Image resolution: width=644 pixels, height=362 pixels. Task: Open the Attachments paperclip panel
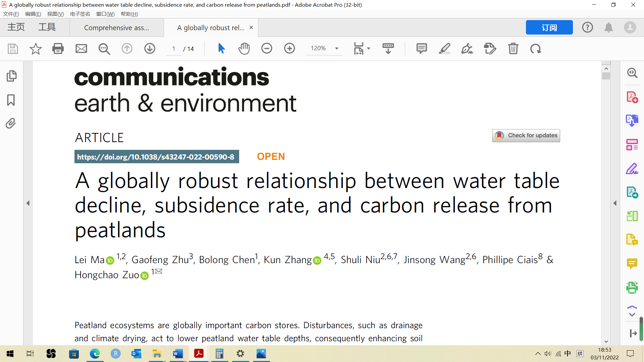click(11, 123)
